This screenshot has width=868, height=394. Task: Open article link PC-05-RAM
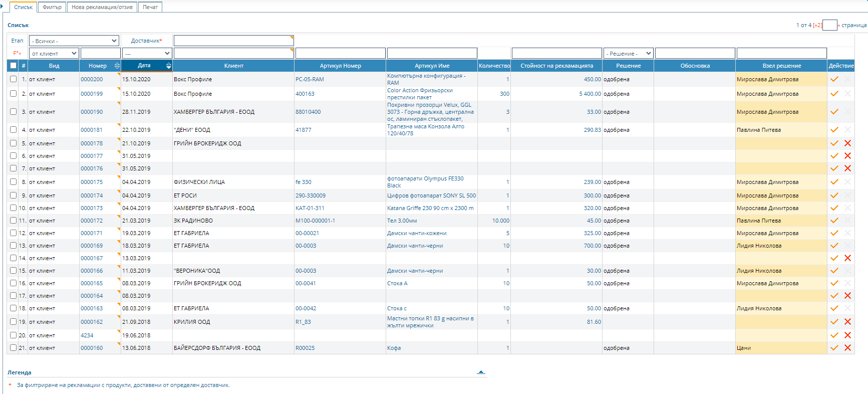(310, 79)
